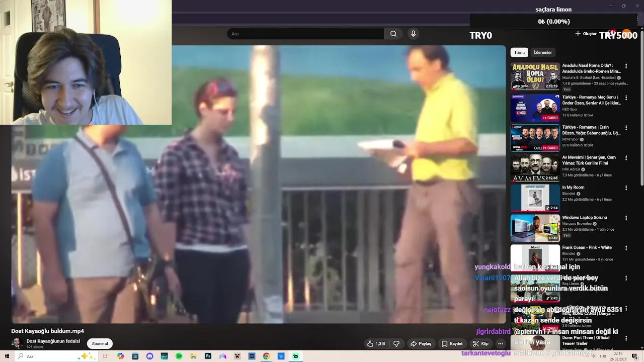This screenshot has width=644, height=362.
Task: Activate voice search microphone icon
Action: 413,34
